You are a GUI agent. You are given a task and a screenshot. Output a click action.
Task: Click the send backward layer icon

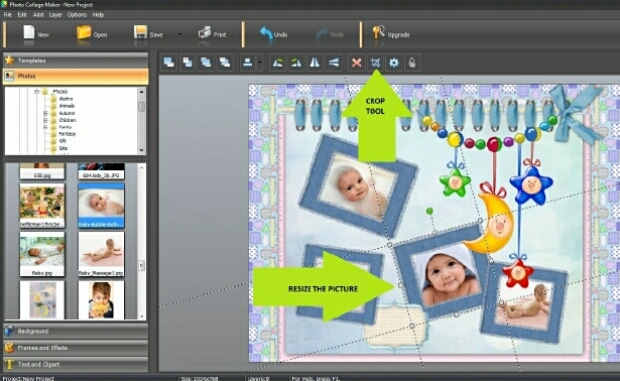pyautogui.click(x=206, y=62)
